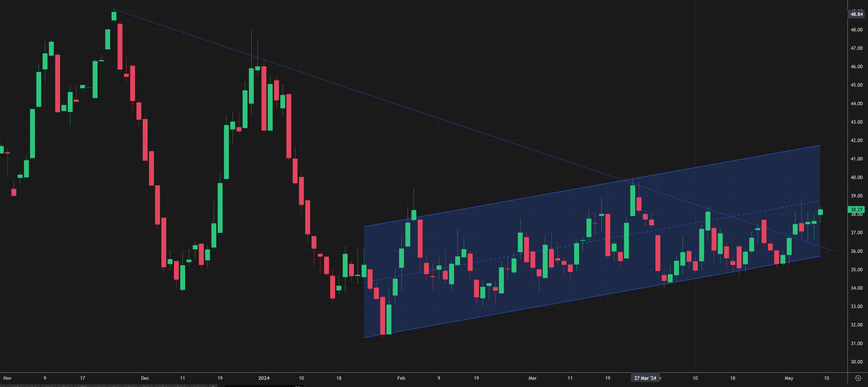Click the 47.00 price scale label
Viewport: 868px width, 387px height.
point(856,48)
